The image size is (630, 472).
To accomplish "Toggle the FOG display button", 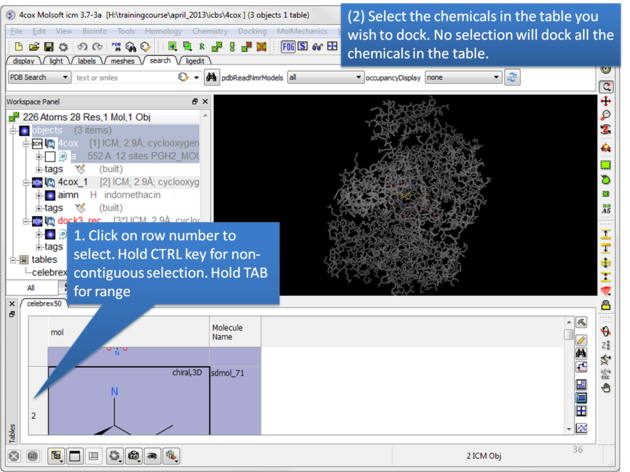I will (288, 46).
